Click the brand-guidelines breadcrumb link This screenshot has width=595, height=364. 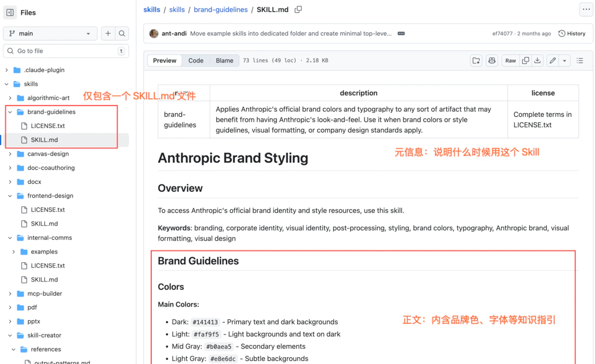pyautogui.click(x=221, y=10)
